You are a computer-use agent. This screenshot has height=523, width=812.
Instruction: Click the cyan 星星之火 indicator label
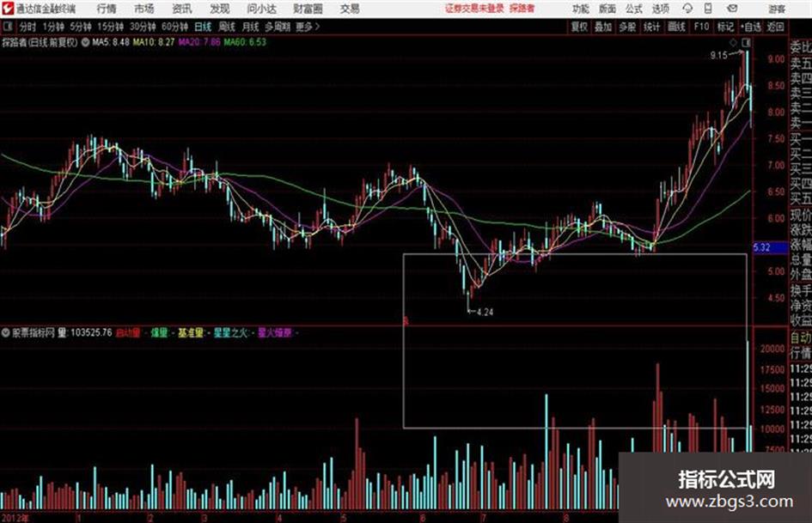coord(230,332)
